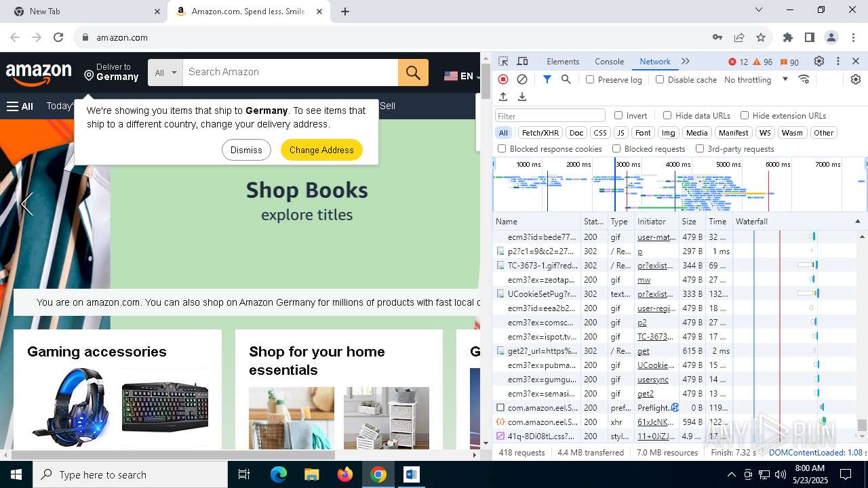Click Deliver to Germany link
Viewport: 868px width, 488px height.
[112, 72]
